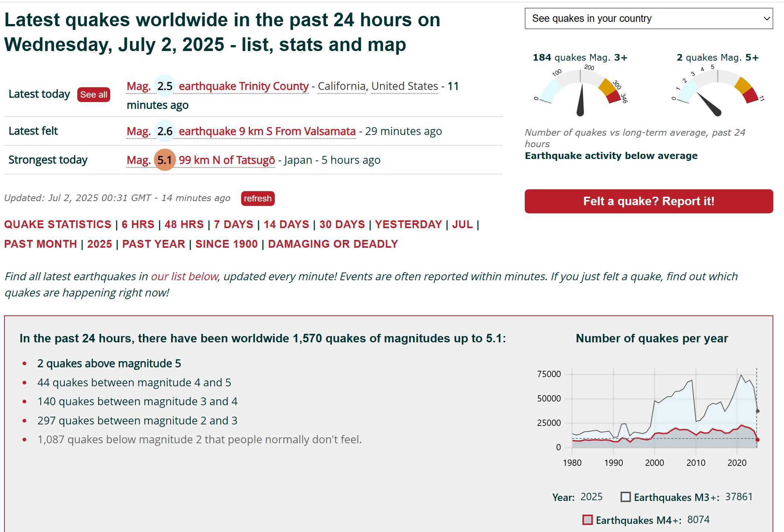Toggle the Earthquakes M3+ checkbox
Image resolution: width=784 pixels, height=532 pixels.
(626, 497)
